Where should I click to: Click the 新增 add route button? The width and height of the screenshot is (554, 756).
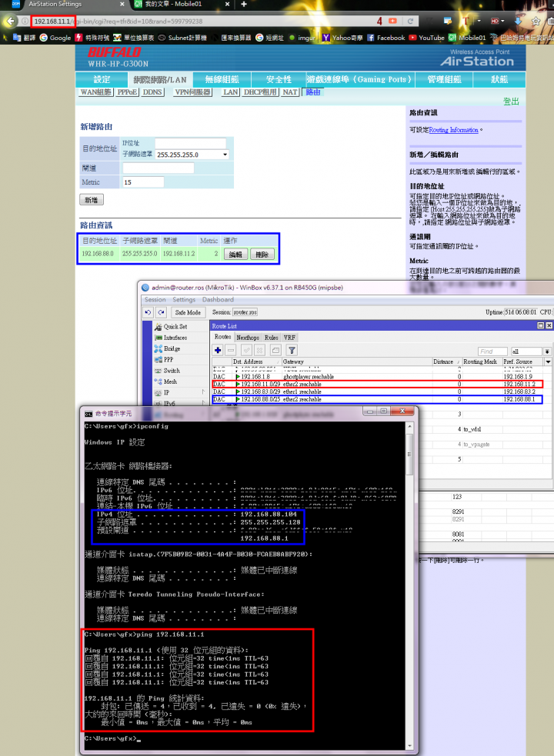92,200
